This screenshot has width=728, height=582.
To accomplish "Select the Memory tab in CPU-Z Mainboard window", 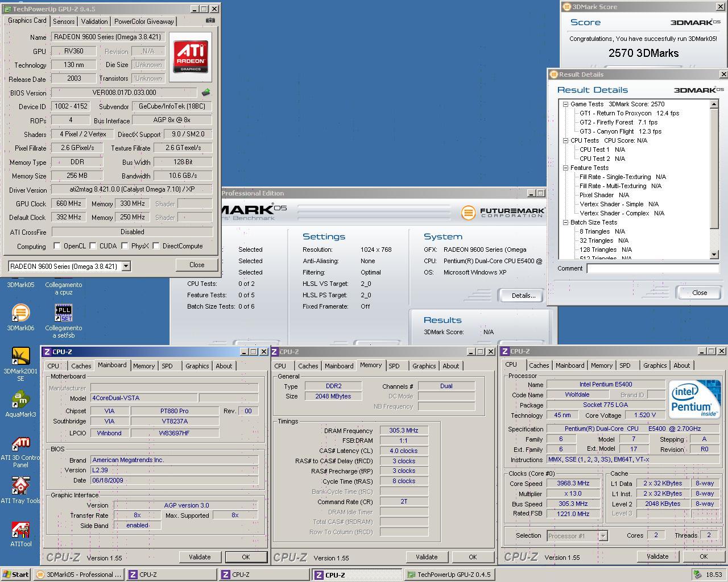I will click(x=143, y=366).
